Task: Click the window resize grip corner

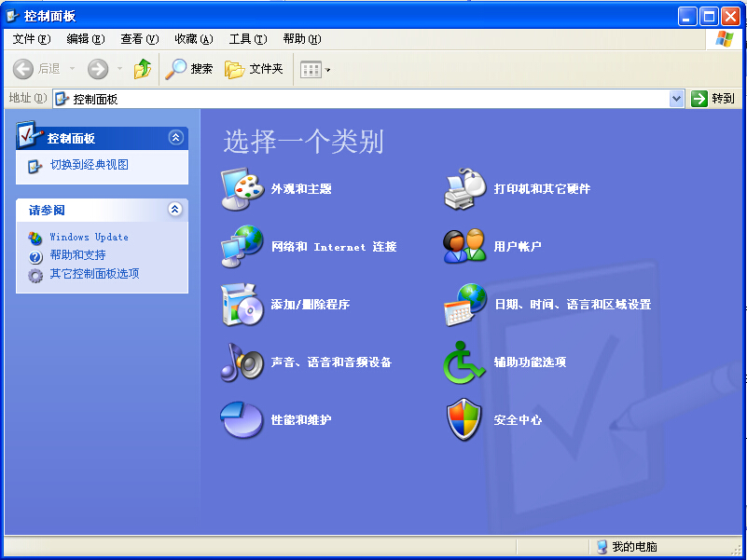Action: [x=737, y=550]
